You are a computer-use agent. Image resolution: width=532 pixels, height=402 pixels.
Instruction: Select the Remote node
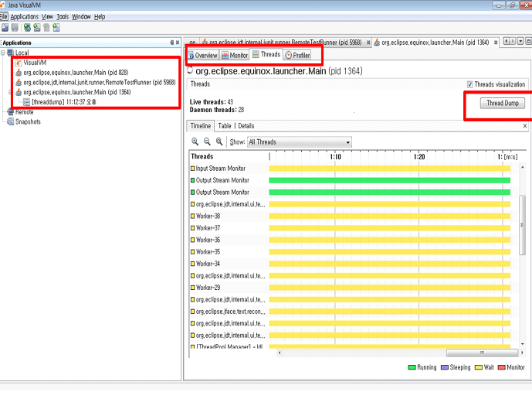tap(20, 112)
